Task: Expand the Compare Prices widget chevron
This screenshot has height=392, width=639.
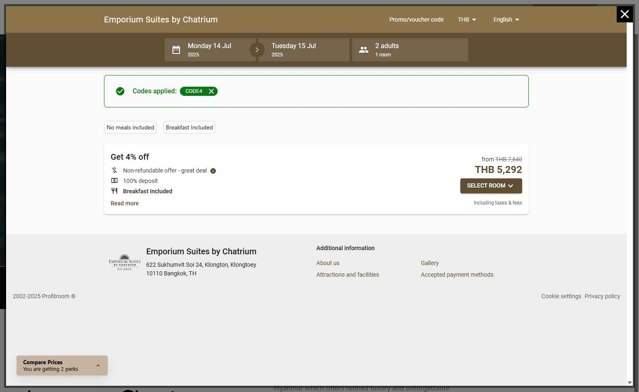Action: [x=98, y=366]
